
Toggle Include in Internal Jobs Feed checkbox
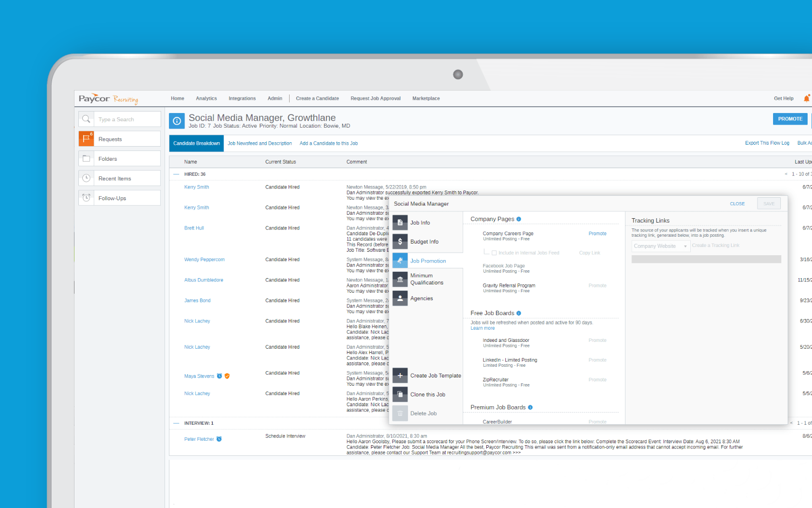click(x=494, y=253)
